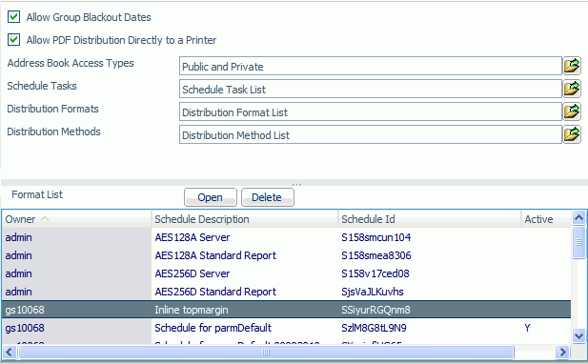
Task: Select the AES256D Server row
Action: [x=287, y=273]
